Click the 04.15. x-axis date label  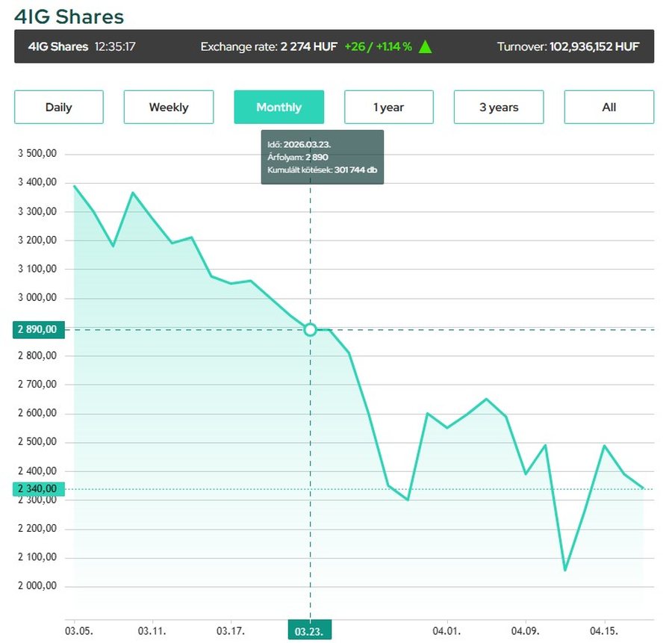point(604,630)
